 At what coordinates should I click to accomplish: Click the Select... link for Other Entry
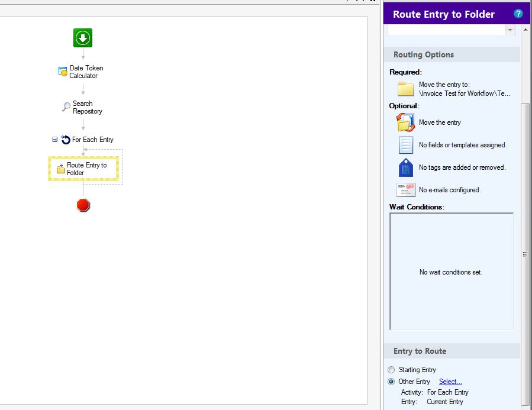450,382
